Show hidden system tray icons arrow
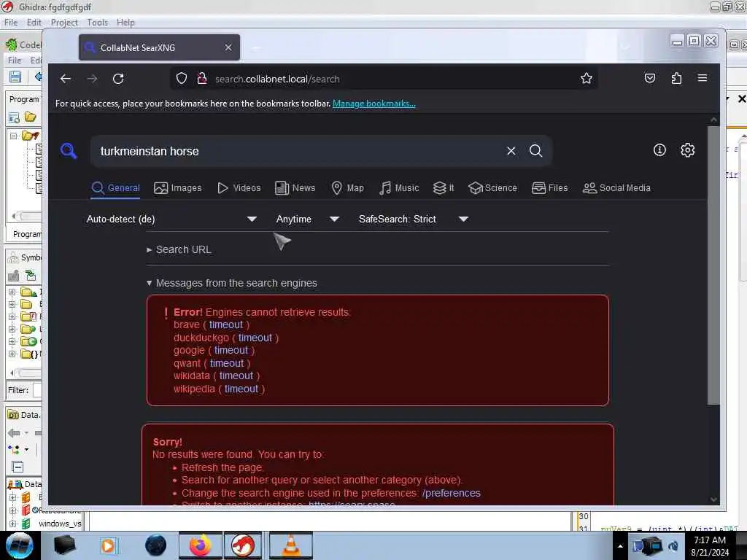 click(x=620, y=546)
